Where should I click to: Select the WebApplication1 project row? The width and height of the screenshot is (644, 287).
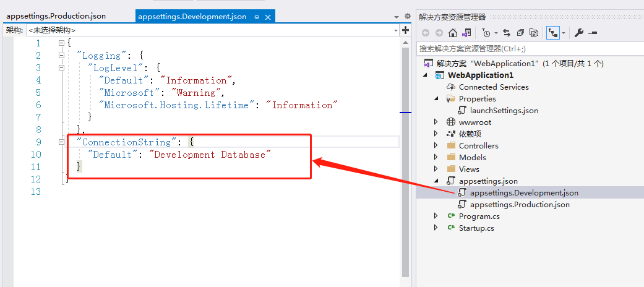pyautogui.click(x=530, y=75)
